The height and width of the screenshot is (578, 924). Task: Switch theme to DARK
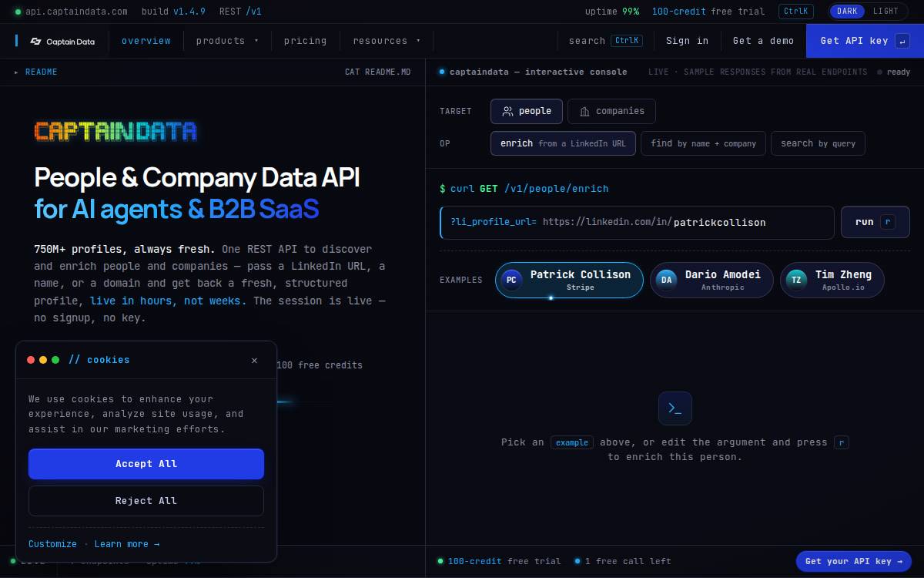coord(847,12)
